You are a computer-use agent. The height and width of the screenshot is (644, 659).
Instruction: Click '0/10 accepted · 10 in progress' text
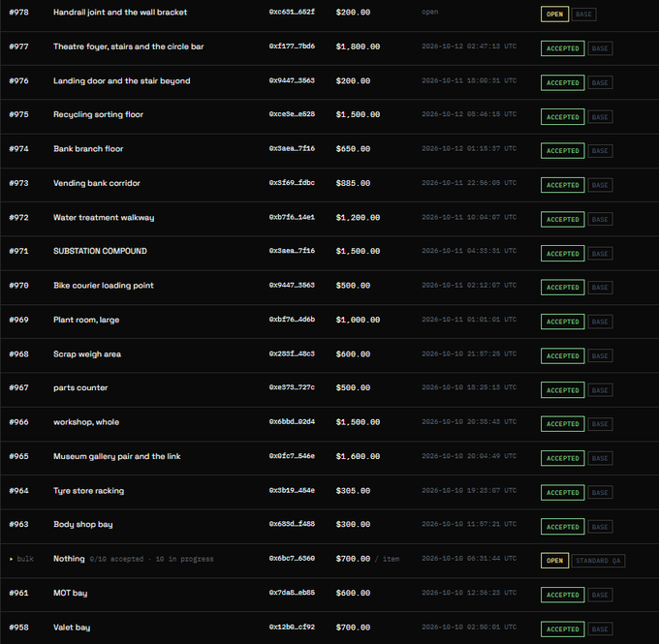(151, 559)
